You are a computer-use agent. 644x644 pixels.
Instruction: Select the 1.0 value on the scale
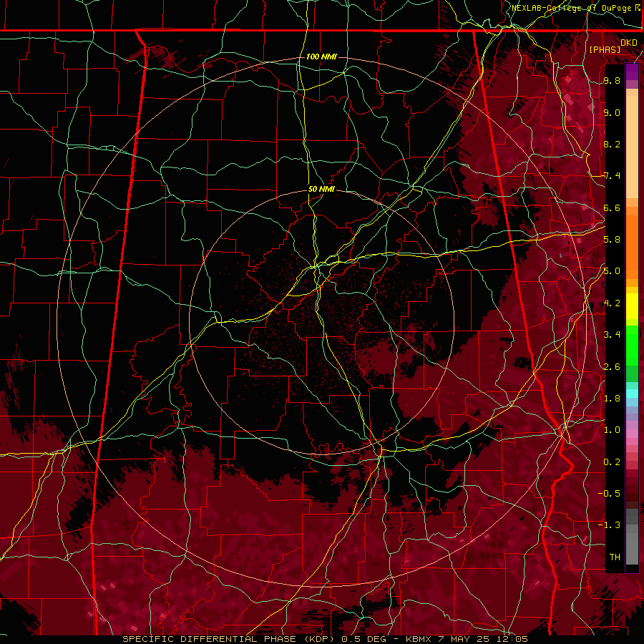[x=612, y=431]
